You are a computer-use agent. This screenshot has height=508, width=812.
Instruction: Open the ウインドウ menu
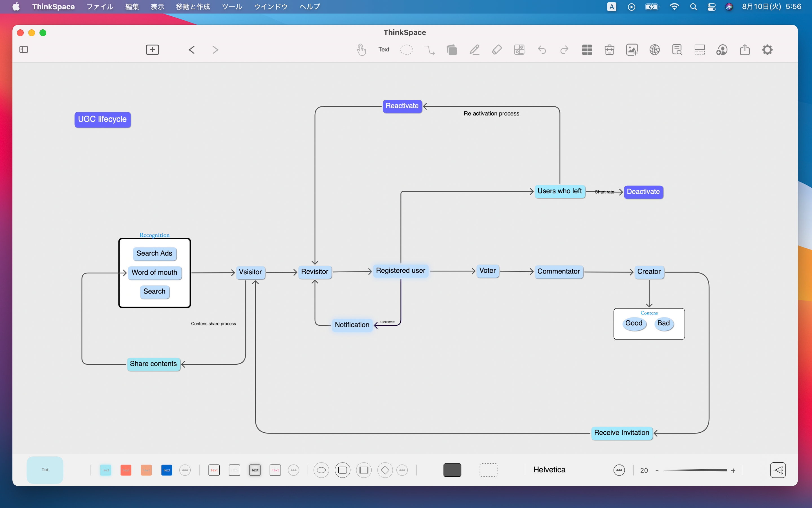[x=271, y=7]
